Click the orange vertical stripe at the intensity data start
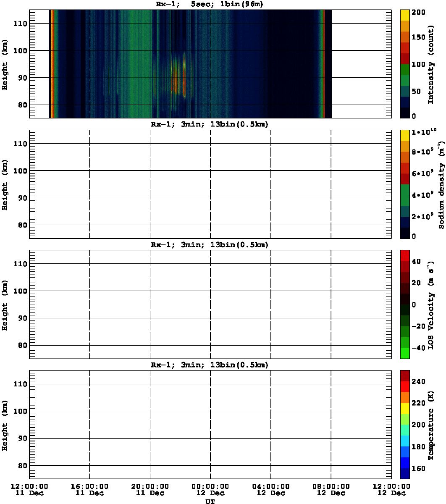The width and height of the screenshot is (446, 504). coord(52,64)
